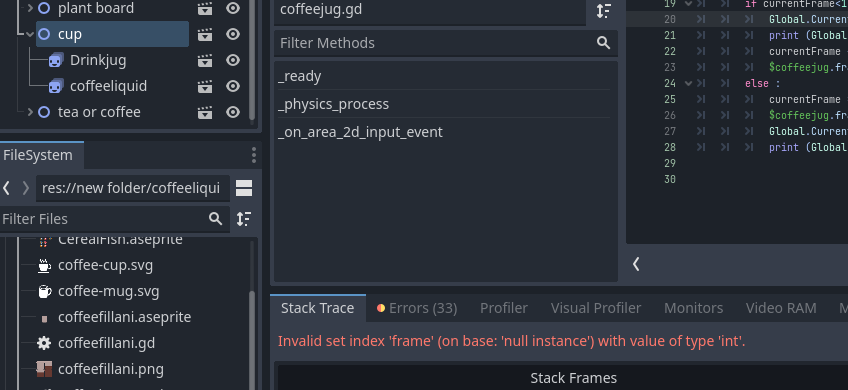Image resolution: width=848 pixels, height=390 pixels.
Task: Collapse the script methods panel arrow
Action: [x=636, y=264]
